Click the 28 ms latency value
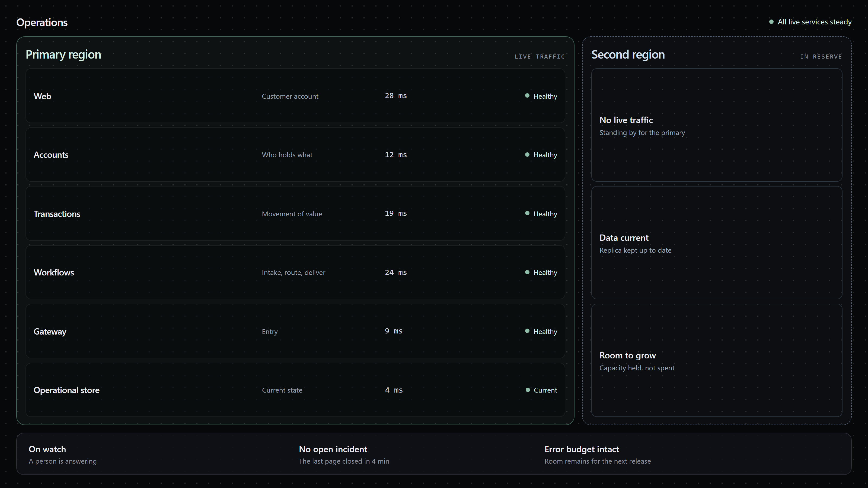Viewport: 868px width, 488px height. [396, 96]
